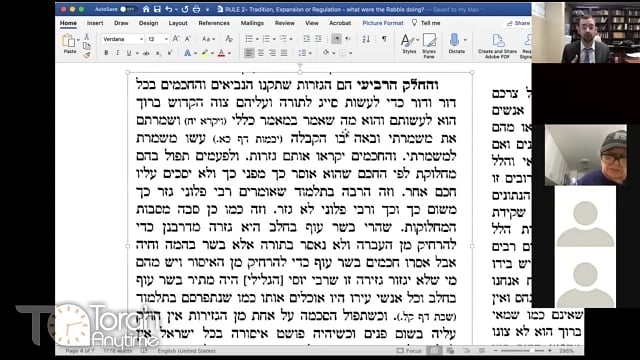This screenshot has height=360, width=640.
Task: Click the Paste button
Action: (69, 44)
